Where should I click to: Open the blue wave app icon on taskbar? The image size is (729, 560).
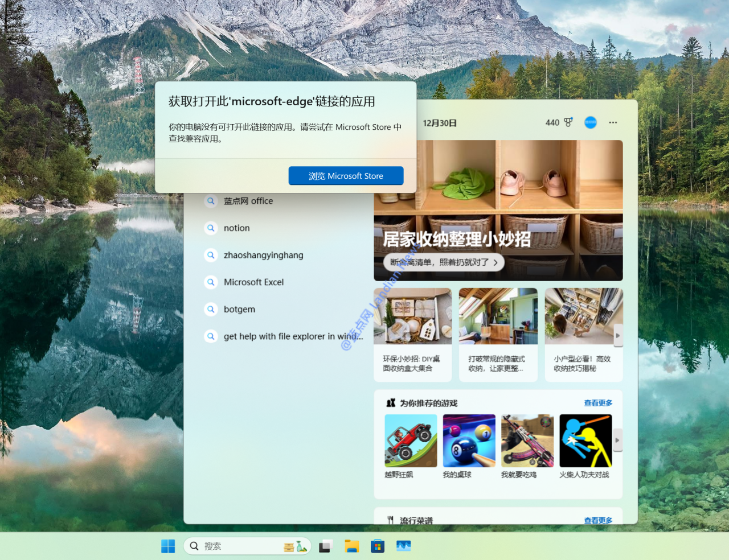pos(403,546)
